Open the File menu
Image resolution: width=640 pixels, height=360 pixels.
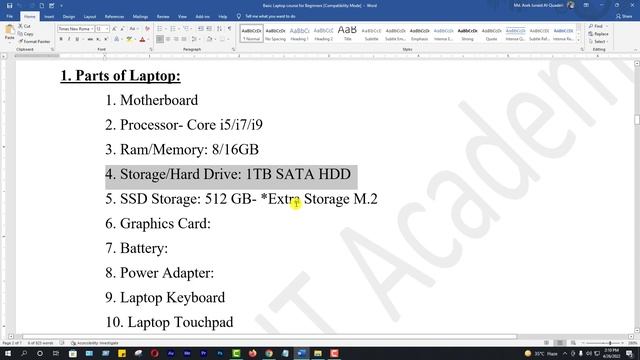9,17
